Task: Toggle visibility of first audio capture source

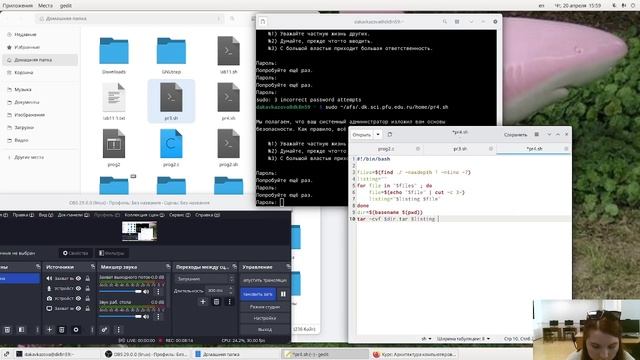Action: point(78,278)
